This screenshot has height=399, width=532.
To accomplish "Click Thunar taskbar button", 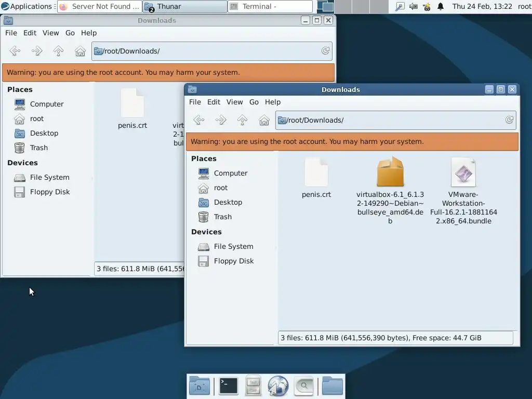I will coord(185,6).
